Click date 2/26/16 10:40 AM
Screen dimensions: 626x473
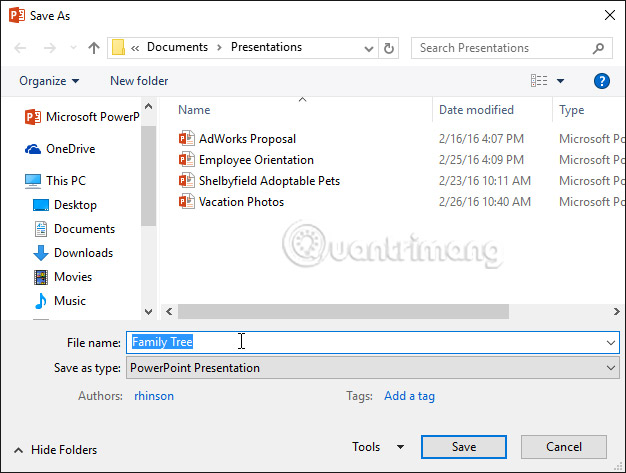485,202
